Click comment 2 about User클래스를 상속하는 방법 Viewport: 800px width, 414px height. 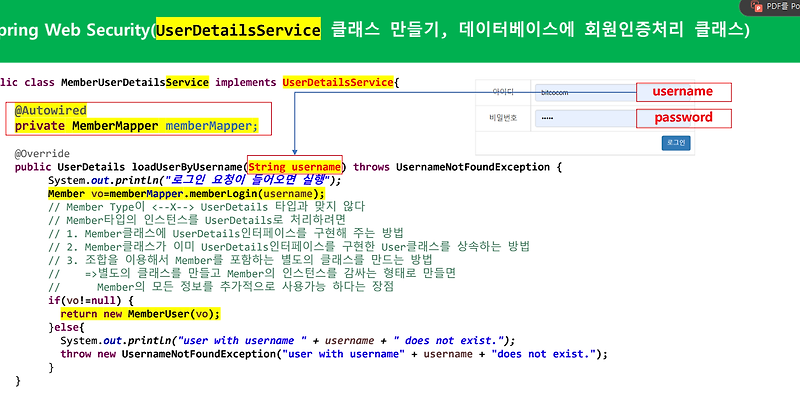(x=289, y=247)
